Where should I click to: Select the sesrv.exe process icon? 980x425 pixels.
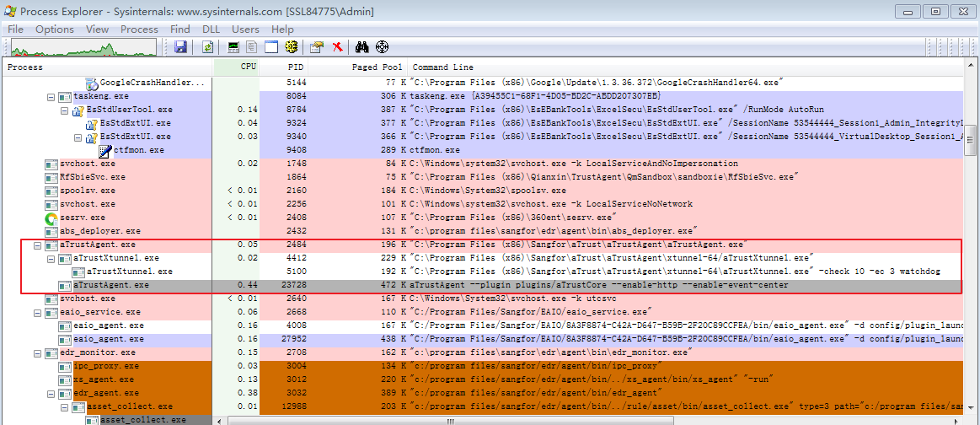pos(51,218)
